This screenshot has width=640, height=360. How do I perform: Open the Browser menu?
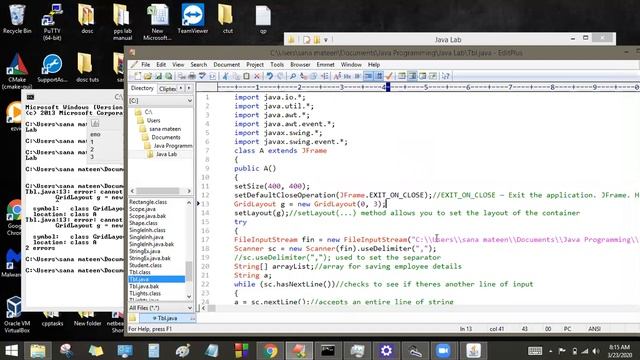pos(300,64)
